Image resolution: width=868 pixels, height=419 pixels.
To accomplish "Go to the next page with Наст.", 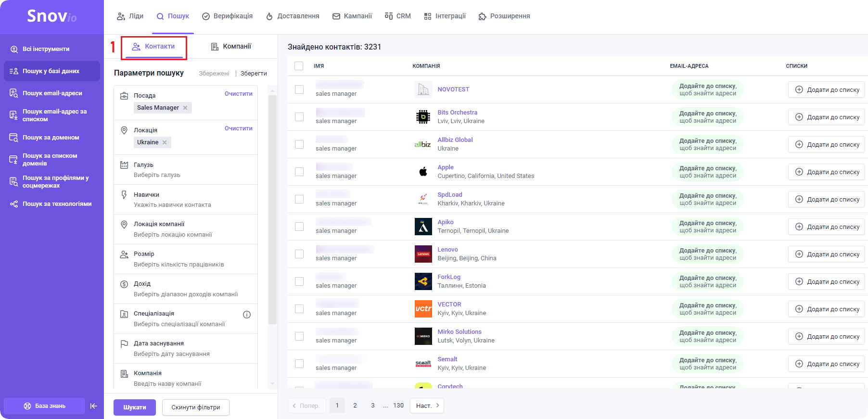I will [x=427, y=406].
